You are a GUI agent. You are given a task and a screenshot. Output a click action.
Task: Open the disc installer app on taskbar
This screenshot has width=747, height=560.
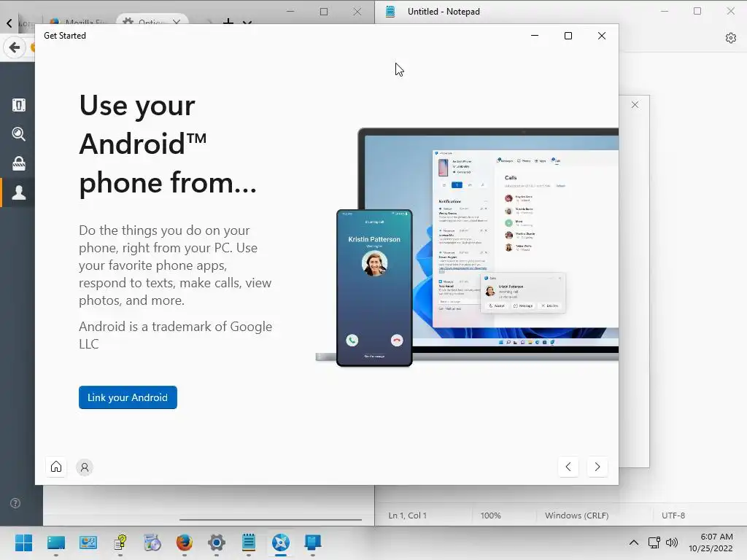click(x=152, y=542)
